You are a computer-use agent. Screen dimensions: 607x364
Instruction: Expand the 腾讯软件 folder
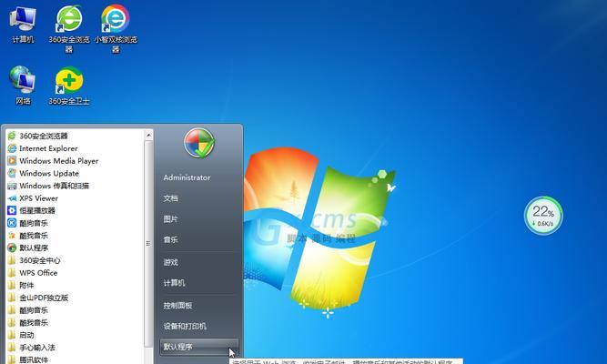point(76,359)
